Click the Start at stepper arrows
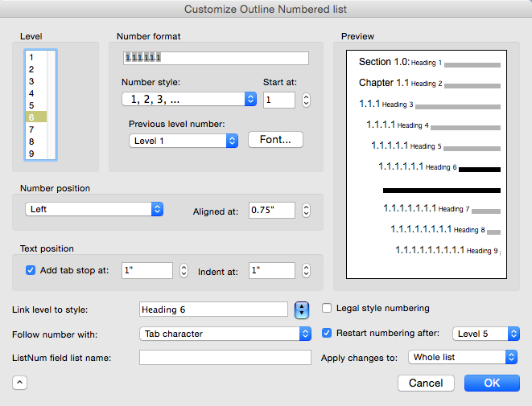The height and width of the screenshot is (406, 532). [306, 100]
